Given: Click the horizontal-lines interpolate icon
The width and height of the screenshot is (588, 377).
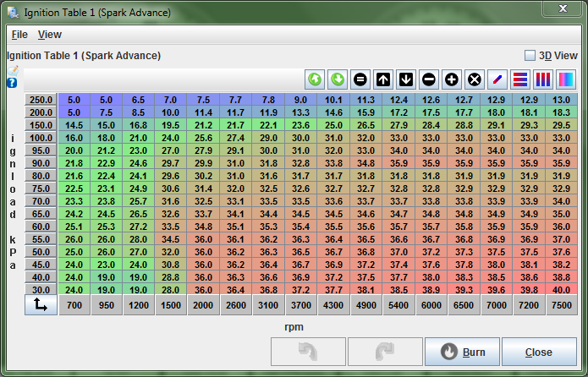Looking at the screenshot, I should (x=520, y=79).
